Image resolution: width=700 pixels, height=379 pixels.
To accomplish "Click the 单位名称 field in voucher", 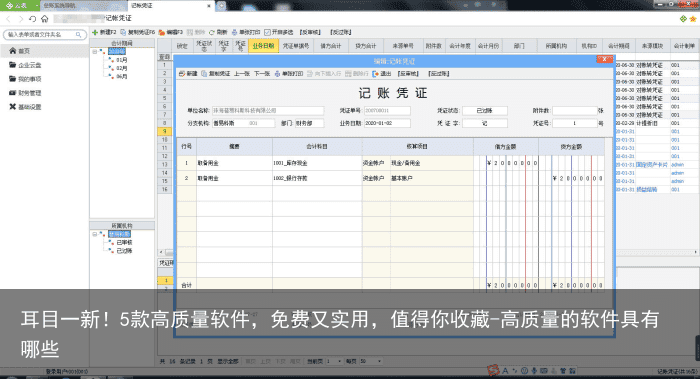I will click(x=267, y=110).
